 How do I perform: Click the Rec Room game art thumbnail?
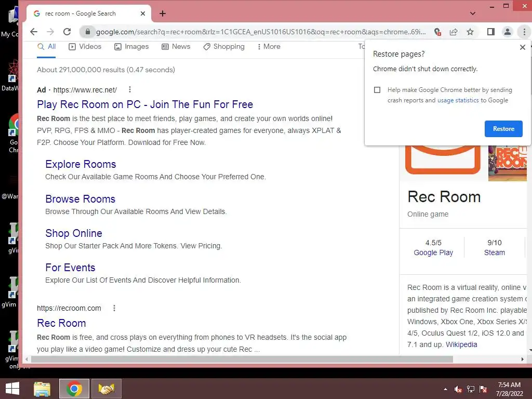(507, 163)
